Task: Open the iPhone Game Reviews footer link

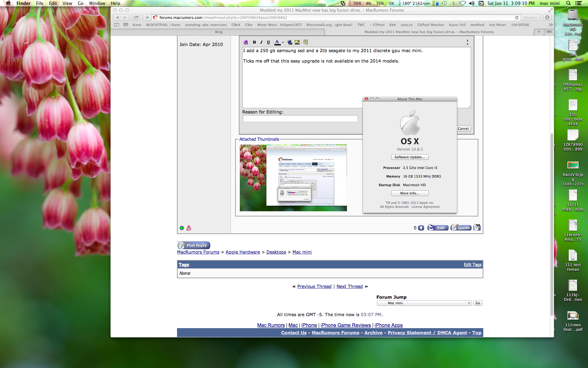Action: click(x=346, y=325)
